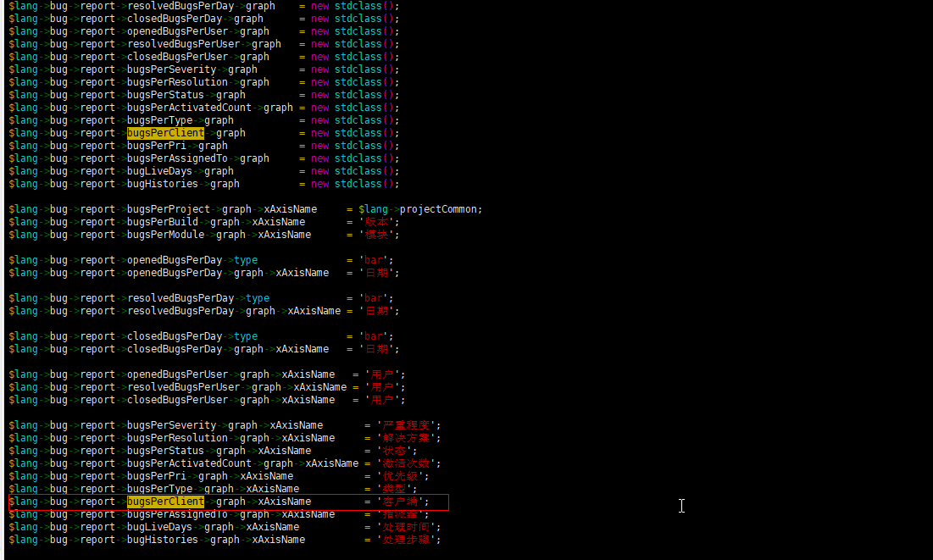The height and width of the screenshot is (560, 933).
Task: Click the '激活次数' string value
Action: coord(407,463)
